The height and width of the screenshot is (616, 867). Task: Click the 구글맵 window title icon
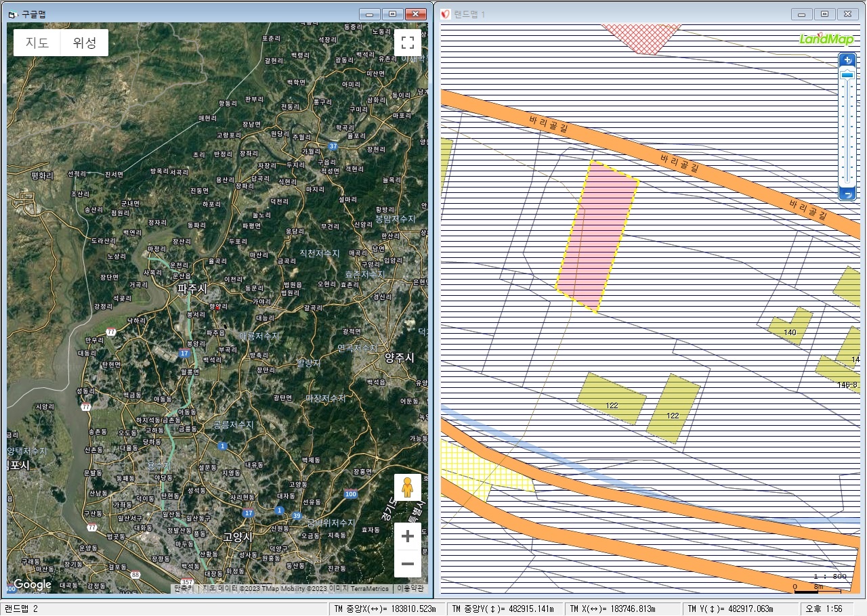tap(14, 14)
